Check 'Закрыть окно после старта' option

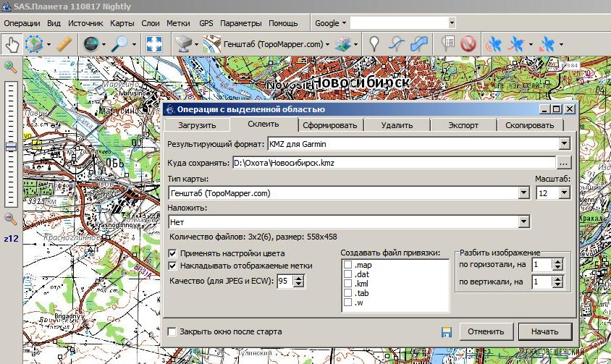pyautogui.click(x=172, y=331)
